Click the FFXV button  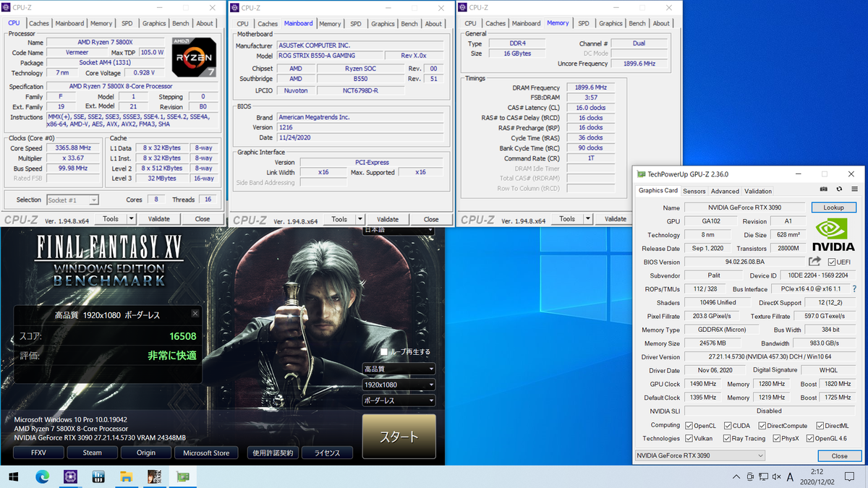(38, 453)
